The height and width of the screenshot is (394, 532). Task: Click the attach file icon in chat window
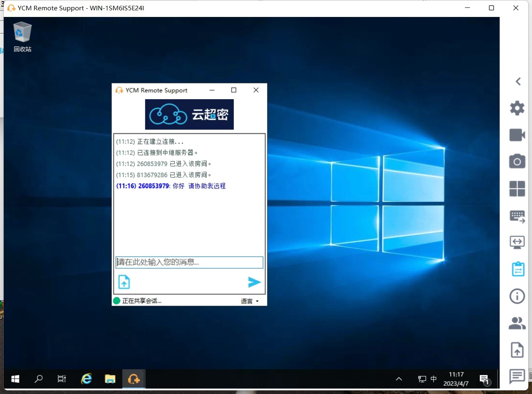tap(124, 282)
